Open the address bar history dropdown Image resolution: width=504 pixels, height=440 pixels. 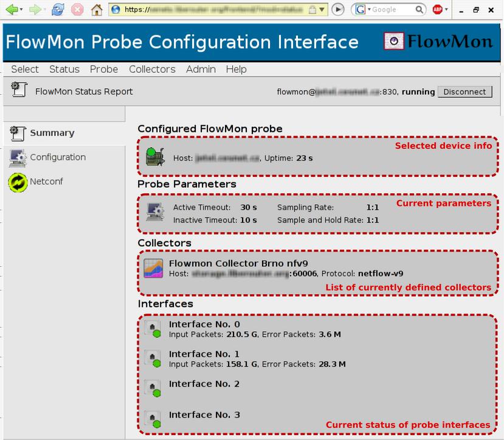pos(322,10)
